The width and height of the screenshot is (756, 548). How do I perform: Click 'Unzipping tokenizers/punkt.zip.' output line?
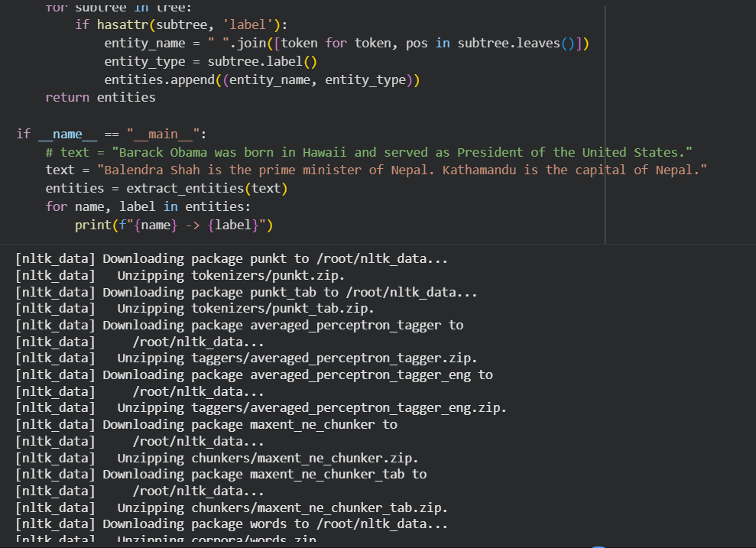coord(180,276)
